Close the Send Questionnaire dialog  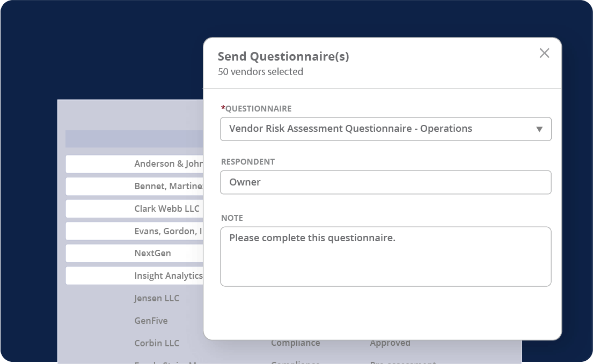[544, 53]
